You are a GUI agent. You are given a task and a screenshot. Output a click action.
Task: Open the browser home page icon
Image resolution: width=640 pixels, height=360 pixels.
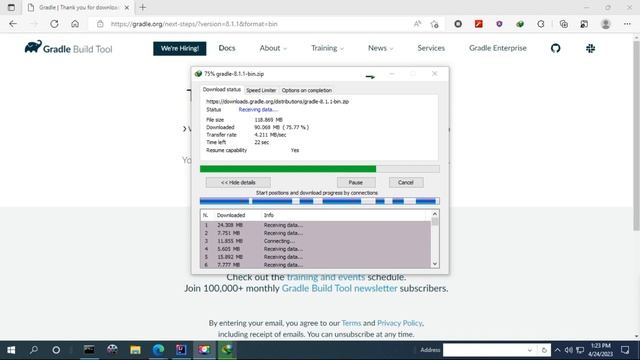75,24
